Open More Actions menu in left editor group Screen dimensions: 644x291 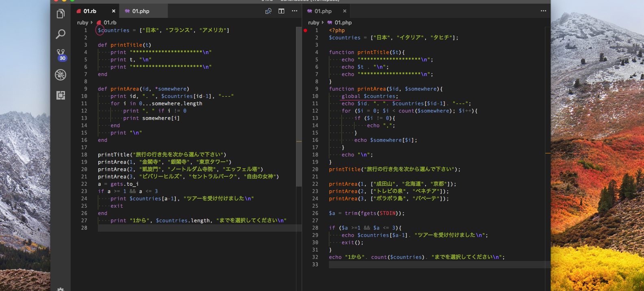click(294, 11)
